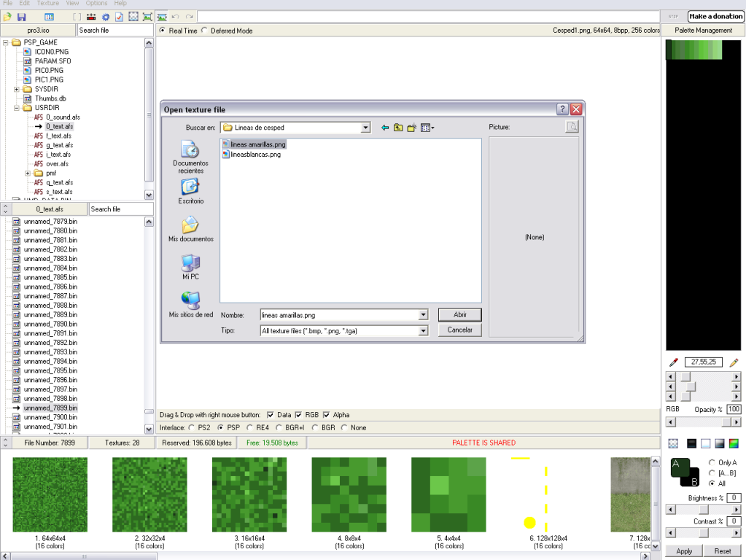Open the view menu icon in dialog
The height and width of the screenshot is (560, 746).
click(427, 128)
